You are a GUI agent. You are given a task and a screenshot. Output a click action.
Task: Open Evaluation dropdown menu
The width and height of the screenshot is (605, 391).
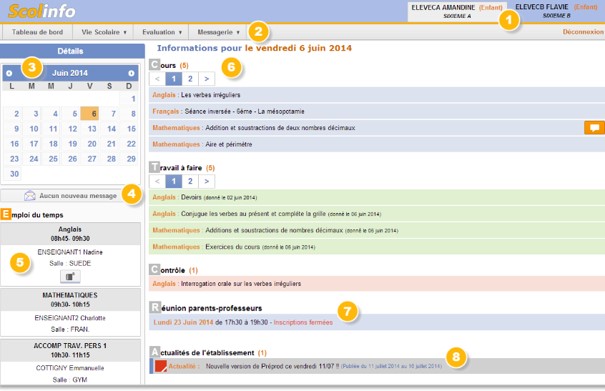162,32
